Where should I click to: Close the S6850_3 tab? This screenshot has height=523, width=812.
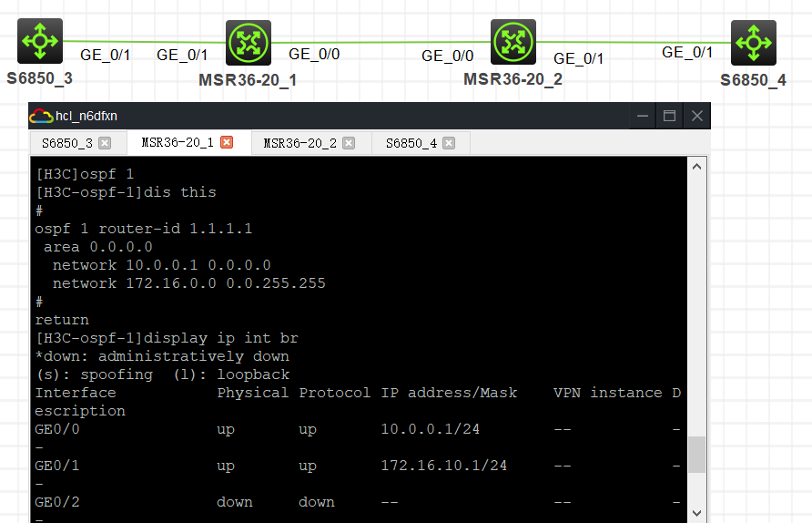tap(105, 143)
